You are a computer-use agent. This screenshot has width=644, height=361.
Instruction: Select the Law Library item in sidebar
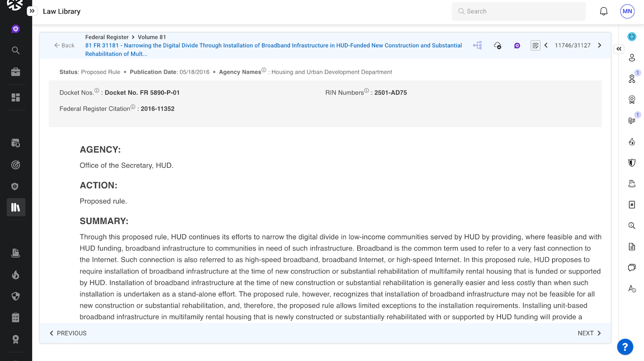pyautogui.click(x=16, y=207)
